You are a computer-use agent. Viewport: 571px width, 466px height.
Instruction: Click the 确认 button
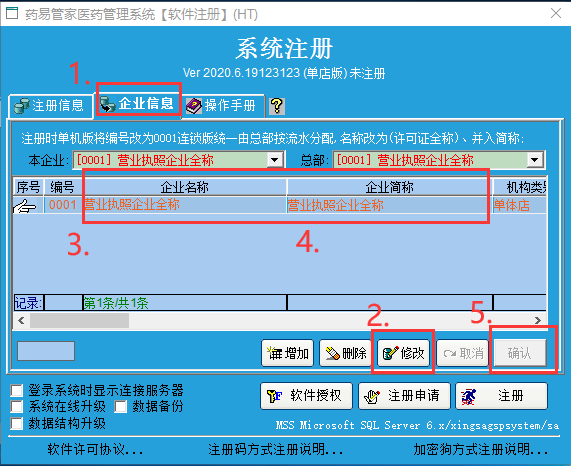coord(520,353)
